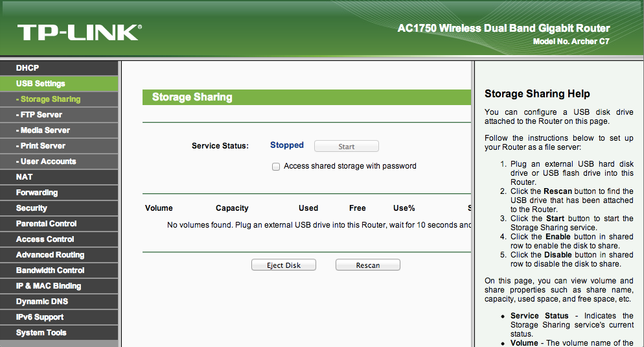Open System Tools menu

41,333
